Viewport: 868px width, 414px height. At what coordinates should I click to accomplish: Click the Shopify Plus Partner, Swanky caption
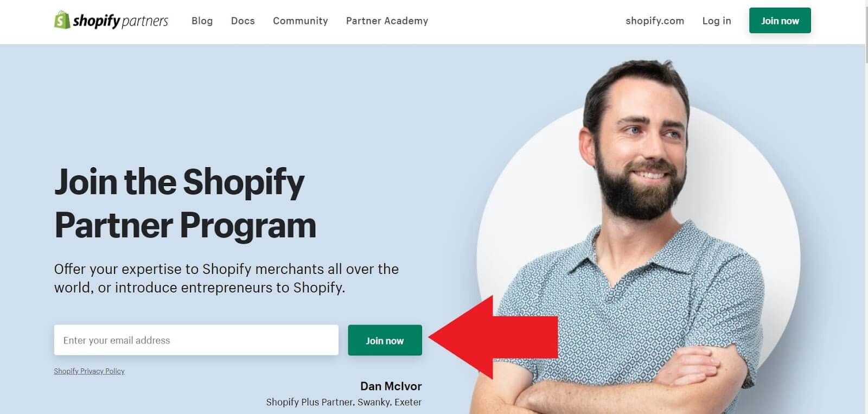(x=343, y=402)
